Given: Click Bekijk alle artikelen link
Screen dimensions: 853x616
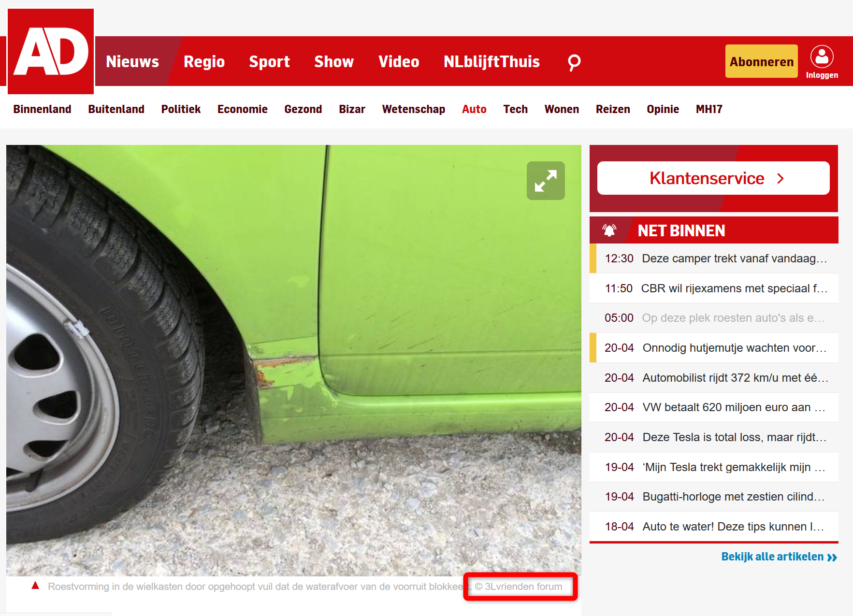Looking at the screenshot, I should (x=779, y=557).
